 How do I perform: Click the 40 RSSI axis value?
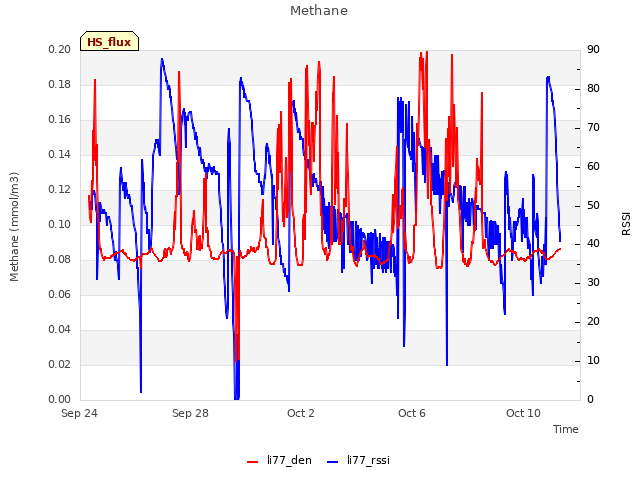593,244
